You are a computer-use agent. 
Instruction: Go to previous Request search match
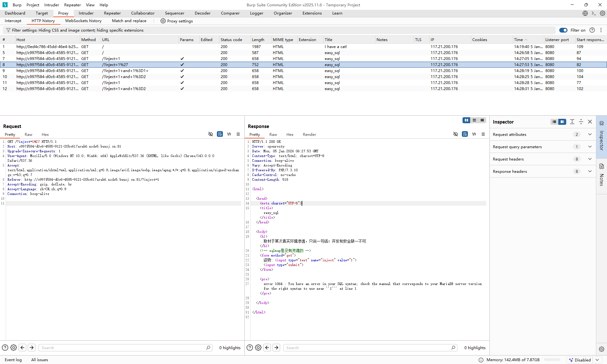tap(22, 348)
